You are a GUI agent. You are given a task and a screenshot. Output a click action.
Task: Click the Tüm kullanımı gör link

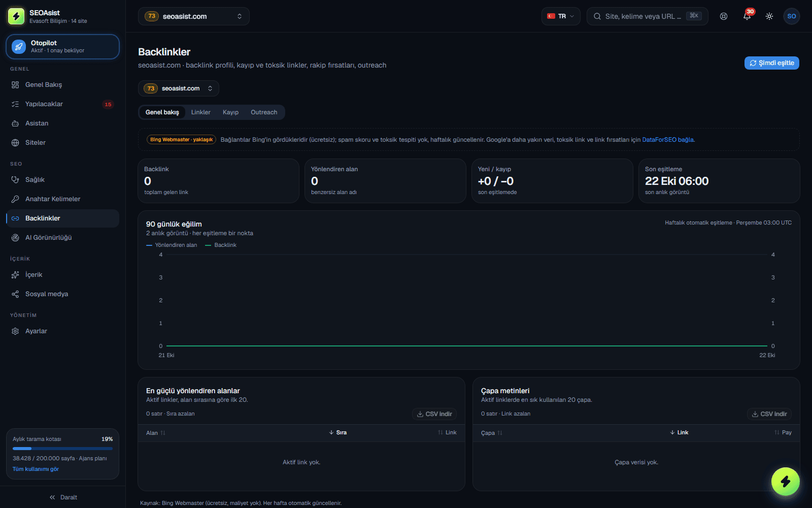click(x=36, y=469)
